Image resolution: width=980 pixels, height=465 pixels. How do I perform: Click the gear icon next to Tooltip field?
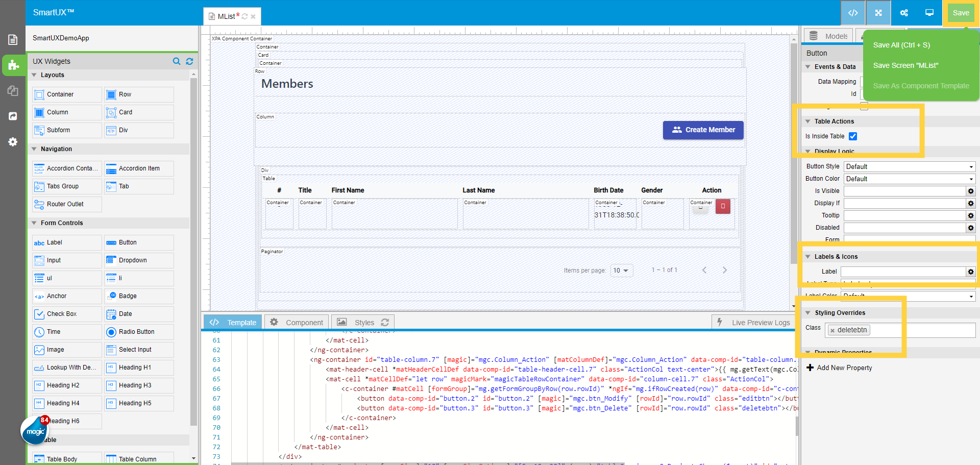point(971,215)
